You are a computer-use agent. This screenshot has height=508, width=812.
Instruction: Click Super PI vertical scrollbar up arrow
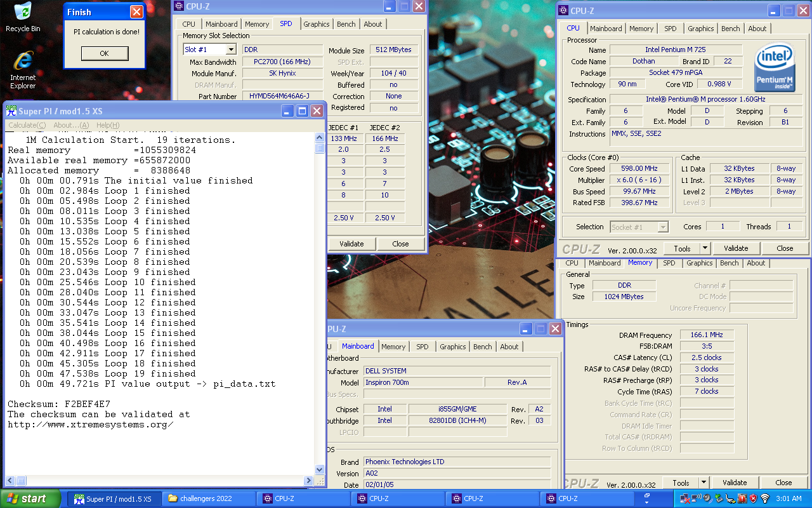pyautogui.click(x=320, y=138)
